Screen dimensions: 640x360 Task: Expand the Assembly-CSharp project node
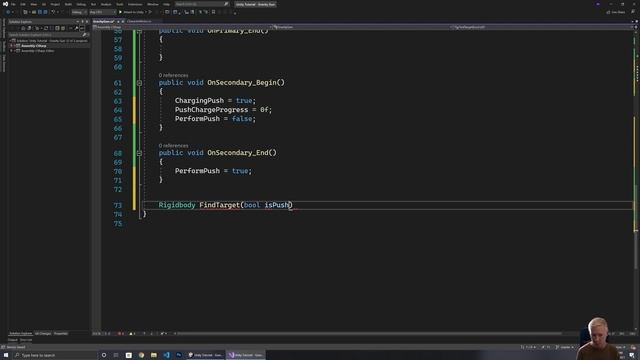[x=11, y=46]
